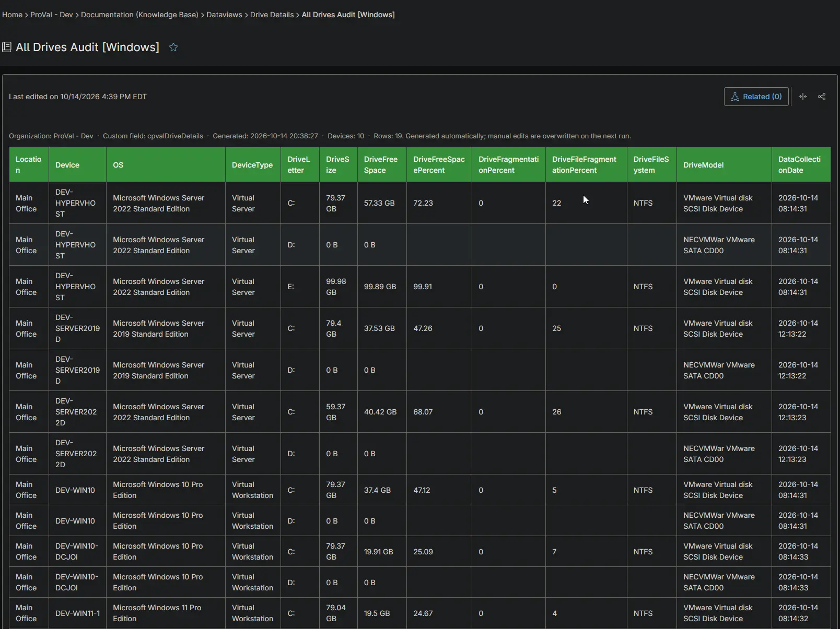The width and height of the screenshot is (840, 629).
Task: Select the 24.67 free space percent cell
Action: click(439, 613)
